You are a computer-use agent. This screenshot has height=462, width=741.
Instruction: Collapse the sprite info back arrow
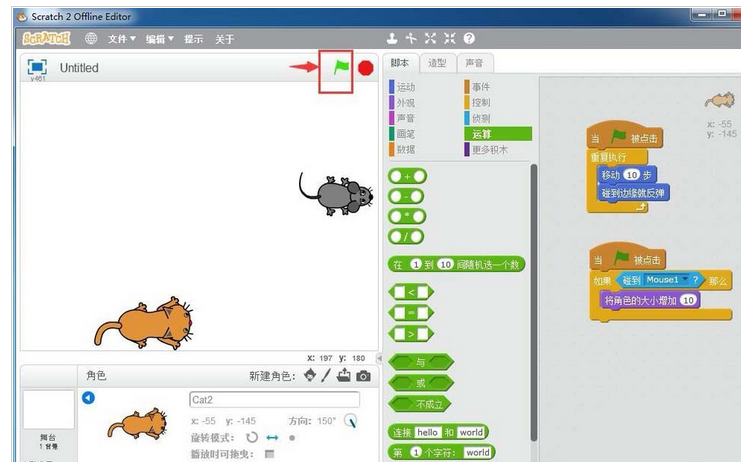88,398
